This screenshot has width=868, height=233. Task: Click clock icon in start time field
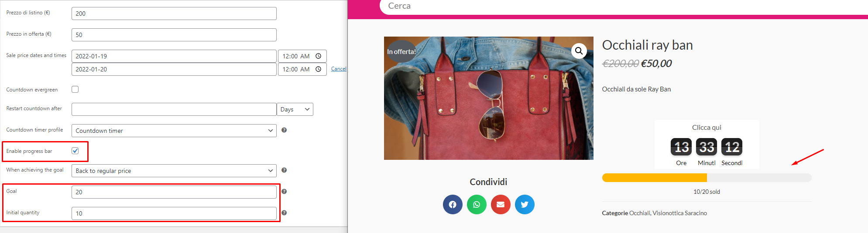[x=319, y=56]
